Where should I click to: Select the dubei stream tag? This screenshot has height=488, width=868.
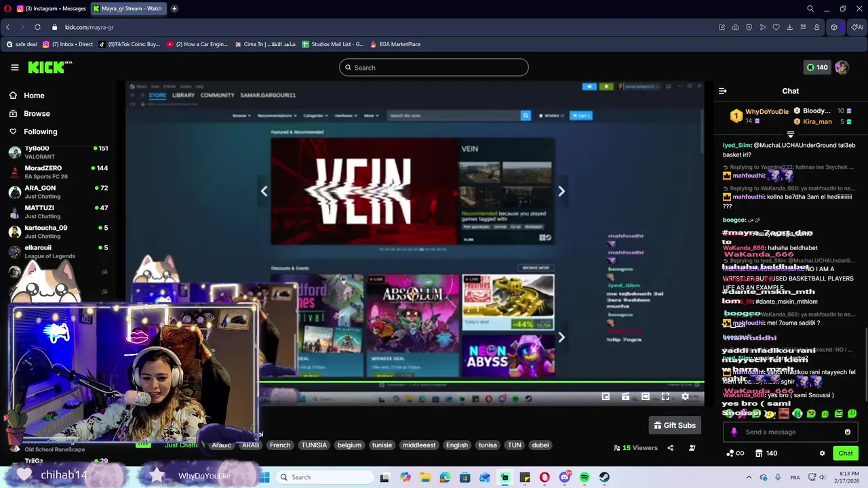[540, 445]
